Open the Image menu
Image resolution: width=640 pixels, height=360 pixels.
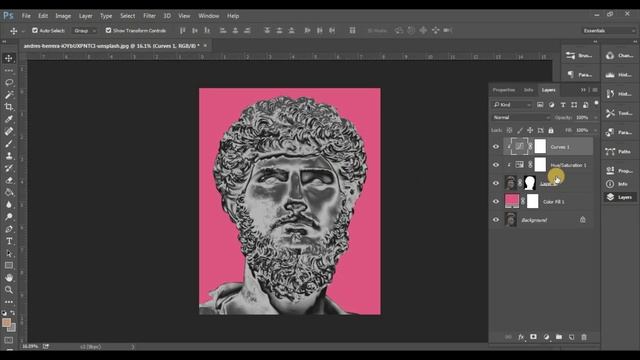(63, 16)
